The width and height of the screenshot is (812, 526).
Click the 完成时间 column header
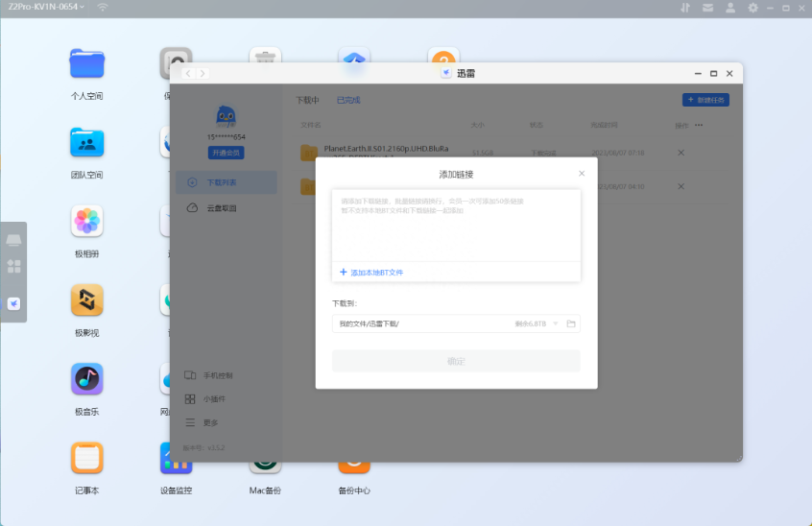[x=604, y=125]
